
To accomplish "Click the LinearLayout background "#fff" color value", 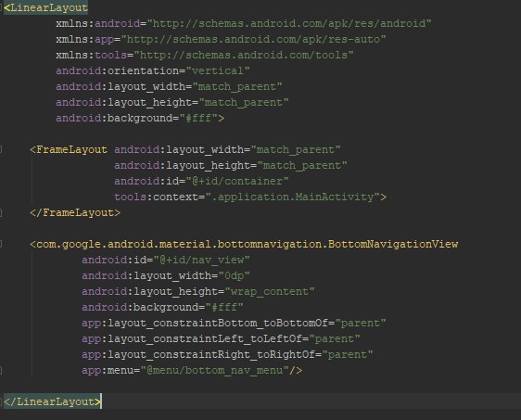I will pos(198,118).
